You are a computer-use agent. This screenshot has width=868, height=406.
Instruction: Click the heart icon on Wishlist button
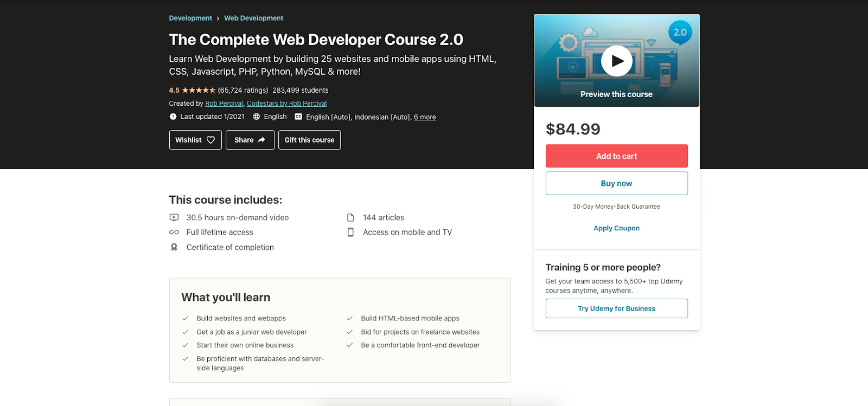[210, 140]
